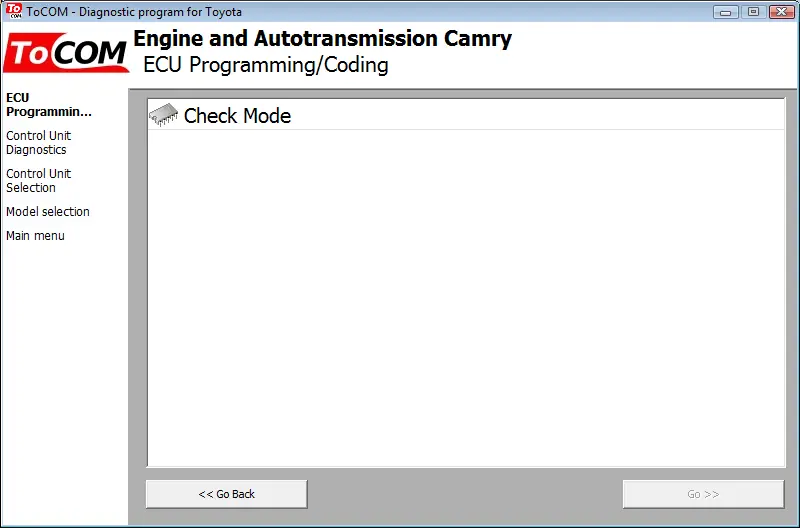Screen dimensions: 800x528
Task: Maximize the ToCOM window
Action: click(x=753, y=12)
